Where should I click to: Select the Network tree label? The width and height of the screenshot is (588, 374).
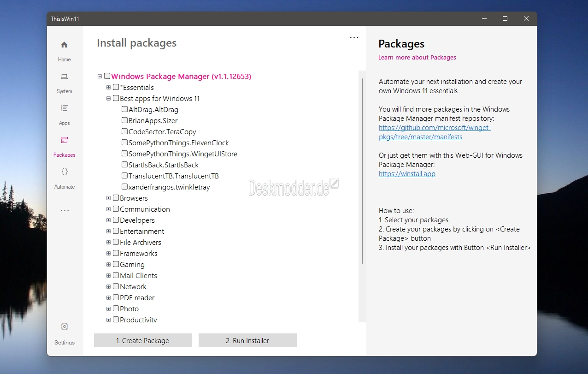pos(133,286)
